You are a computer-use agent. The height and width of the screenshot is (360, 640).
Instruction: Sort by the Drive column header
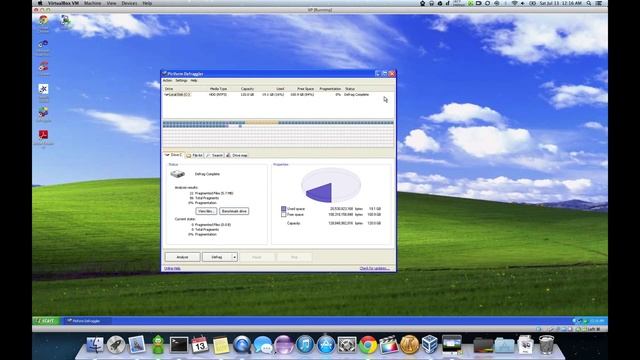click(169, 89)
